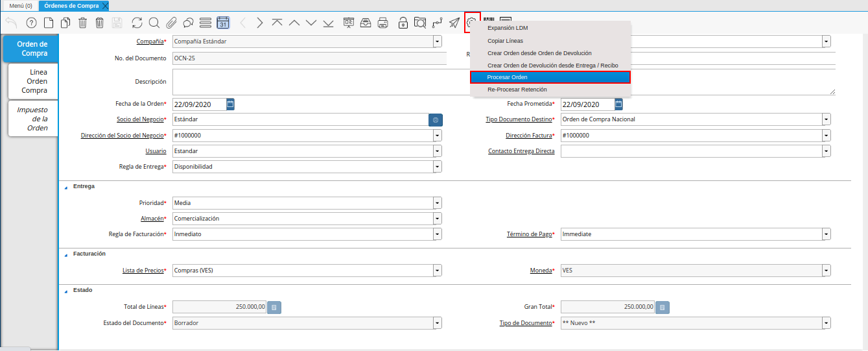Create a new record with blank page icon
The image size is (868, 351).
[49, 23]
